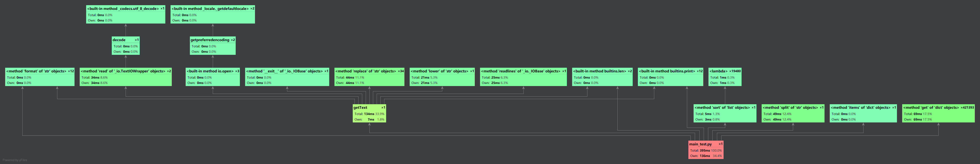This screenshot has height=164, width=980.
Task: Click the 'read' of TextIOWrapper node
Action: pyautogui.click(x=126, y=77)
